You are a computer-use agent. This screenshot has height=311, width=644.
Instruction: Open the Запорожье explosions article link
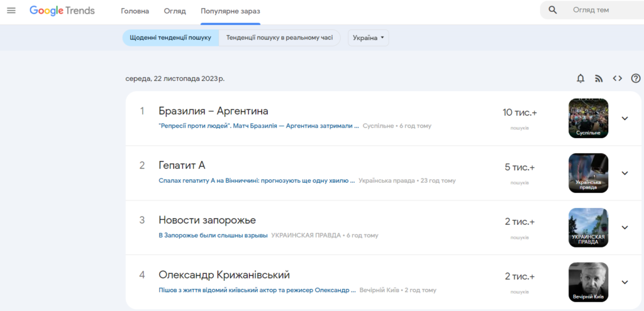click(x=213, y=236)
